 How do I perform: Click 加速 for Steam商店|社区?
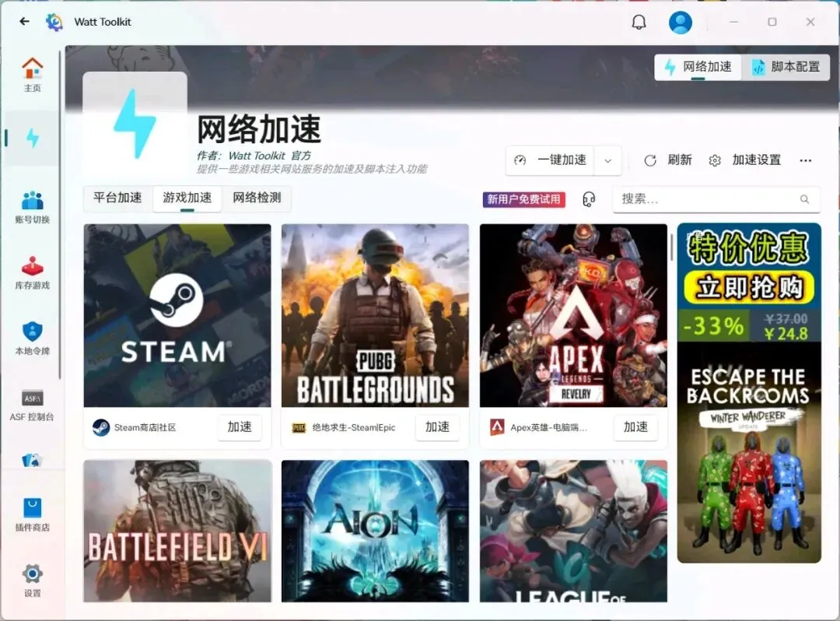[240, 427]
